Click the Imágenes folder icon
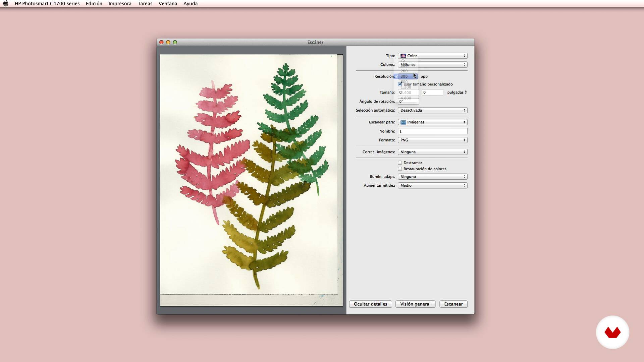Image resolution: width=644 pixels, height=362 pixels. tap(403, 122)
